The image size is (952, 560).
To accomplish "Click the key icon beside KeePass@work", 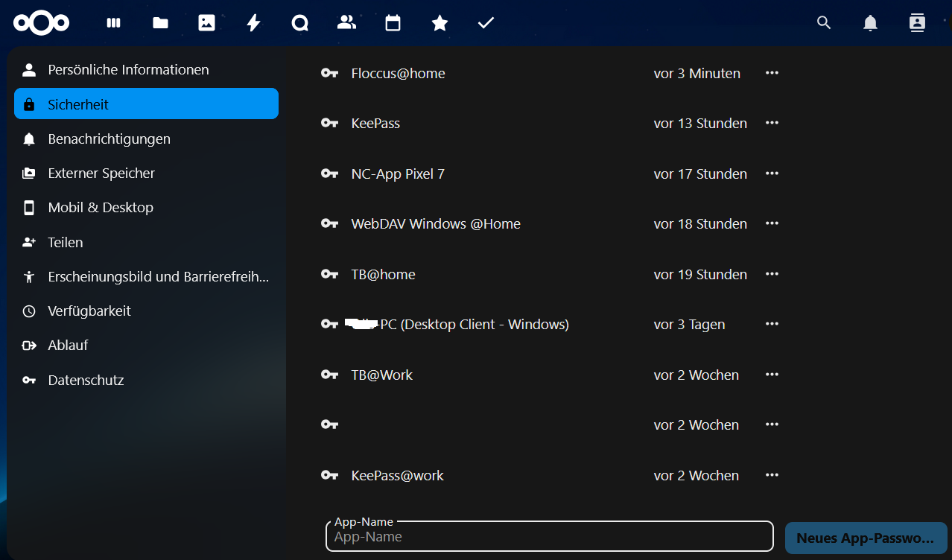I will [329, 475].
